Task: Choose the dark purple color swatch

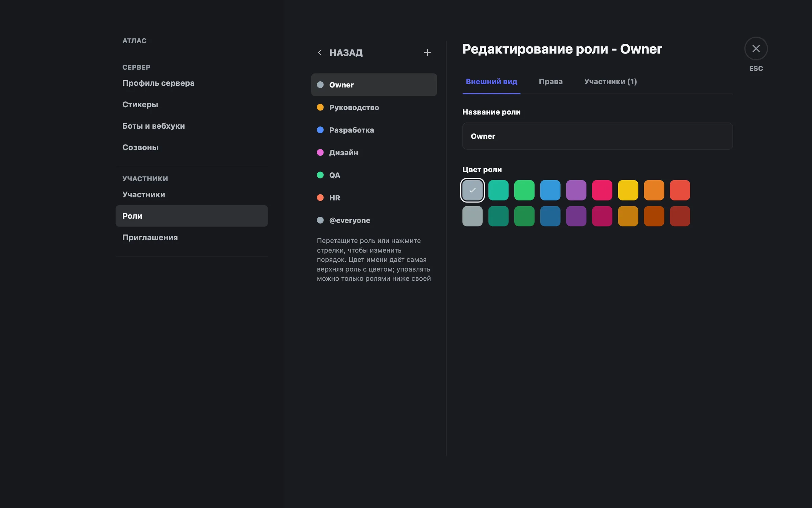Action: click(576, 216)
